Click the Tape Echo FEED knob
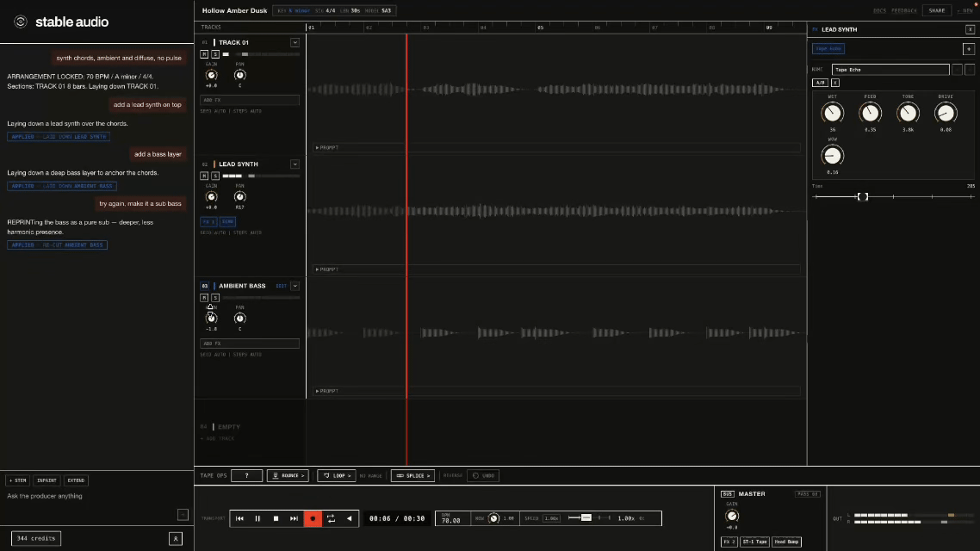This screenshot has height=551, width=980. (x=870, y=113)
